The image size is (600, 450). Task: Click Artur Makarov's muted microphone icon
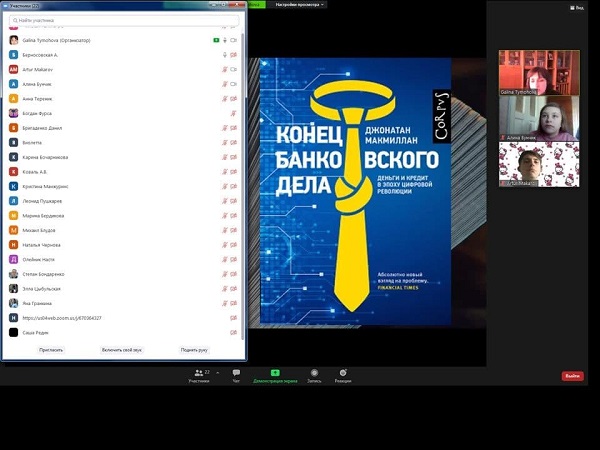[225, 69]
